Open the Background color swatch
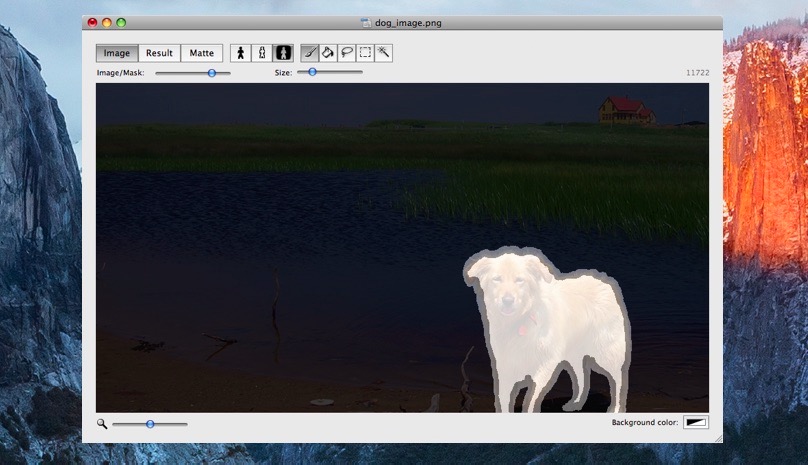The image size is (808, 465). click(x=696, y=422)
